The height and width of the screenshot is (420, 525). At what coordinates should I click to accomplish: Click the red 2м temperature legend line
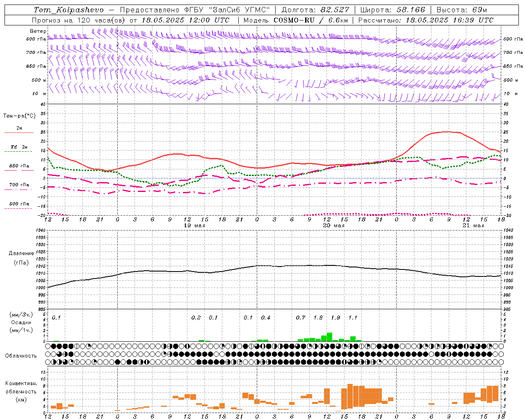[x=19, y=132]
